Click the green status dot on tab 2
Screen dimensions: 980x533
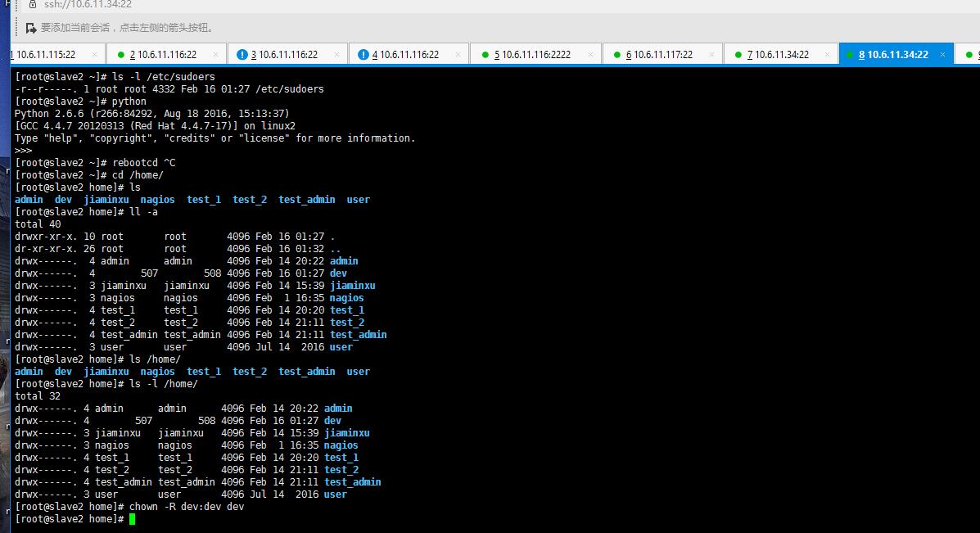point(121,55)
